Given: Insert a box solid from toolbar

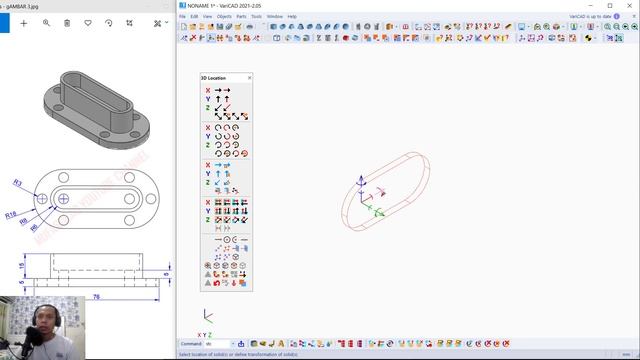Looking at the screenshot, I should [273, 27].
